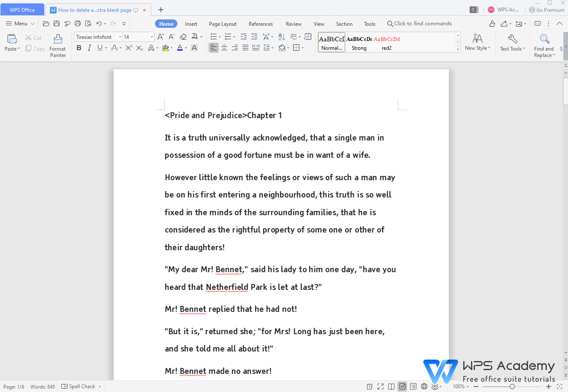Click the New Style button
This screenshot has width=568, height=392.
478,42
